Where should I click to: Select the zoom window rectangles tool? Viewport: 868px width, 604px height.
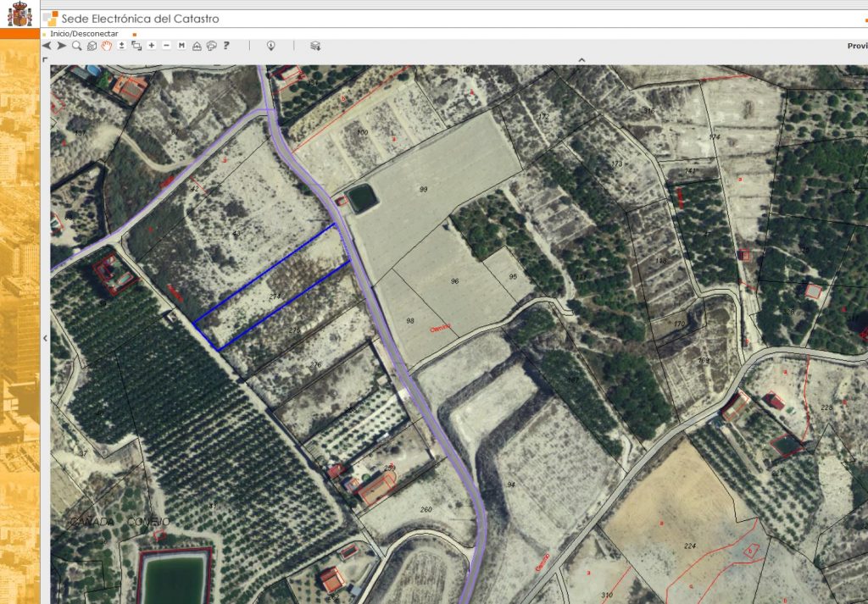[x=136, y=46]
